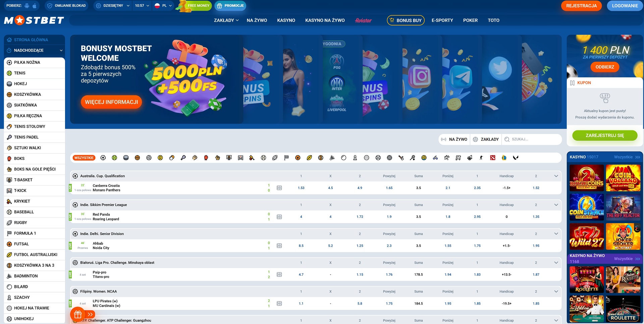
Task: Filter events by red boxing glove icon
Action: click(206, 158)
